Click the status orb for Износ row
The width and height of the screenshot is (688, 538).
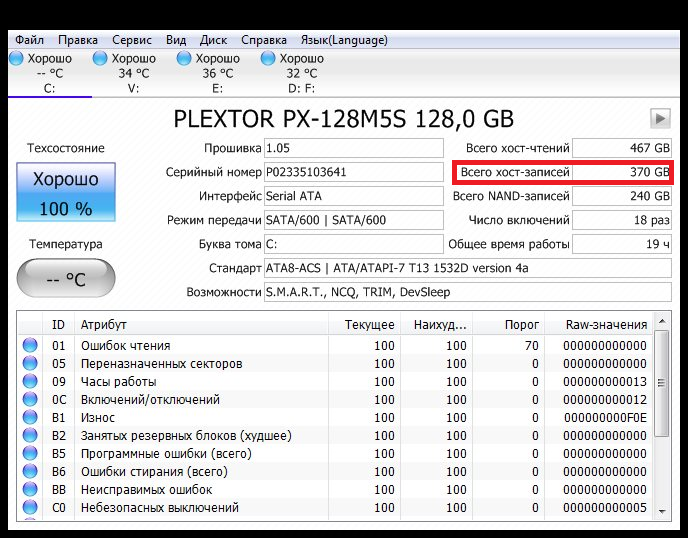[30, 417]
